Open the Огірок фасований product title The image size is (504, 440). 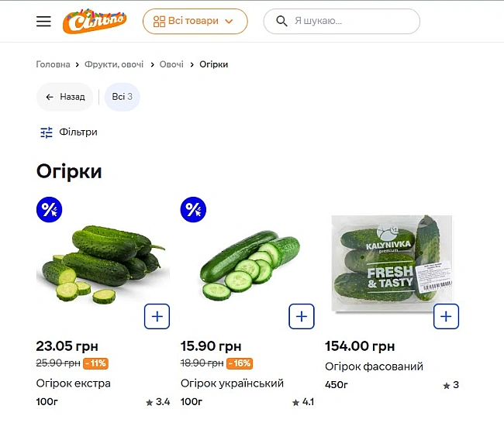pyautogui.click(x=374, y=366)
